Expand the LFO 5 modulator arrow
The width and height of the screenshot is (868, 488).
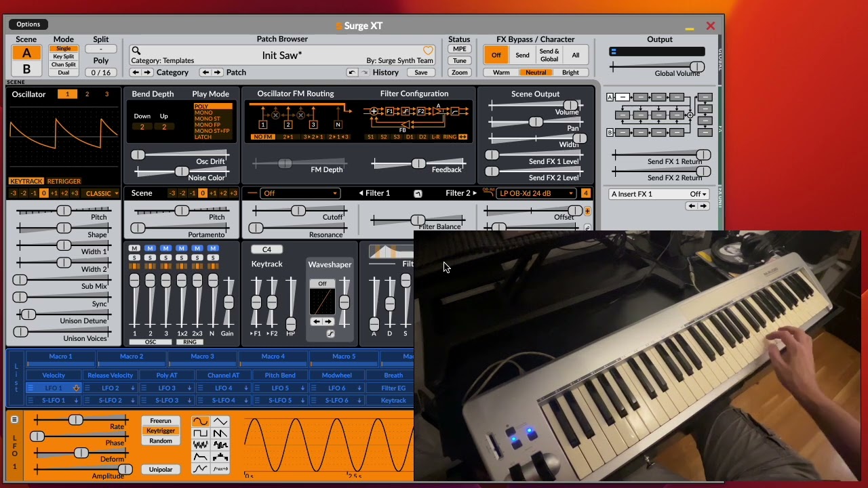pos(302,388)
